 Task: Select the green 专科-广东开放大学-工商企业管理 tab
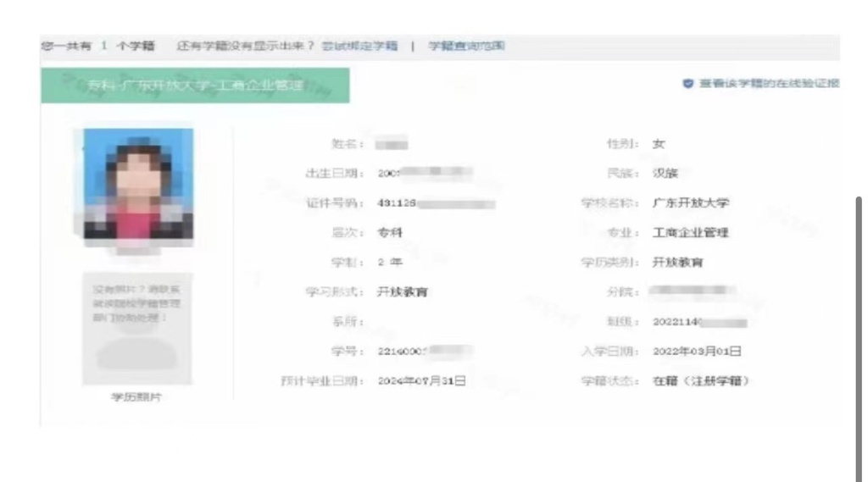pos(196,86)
